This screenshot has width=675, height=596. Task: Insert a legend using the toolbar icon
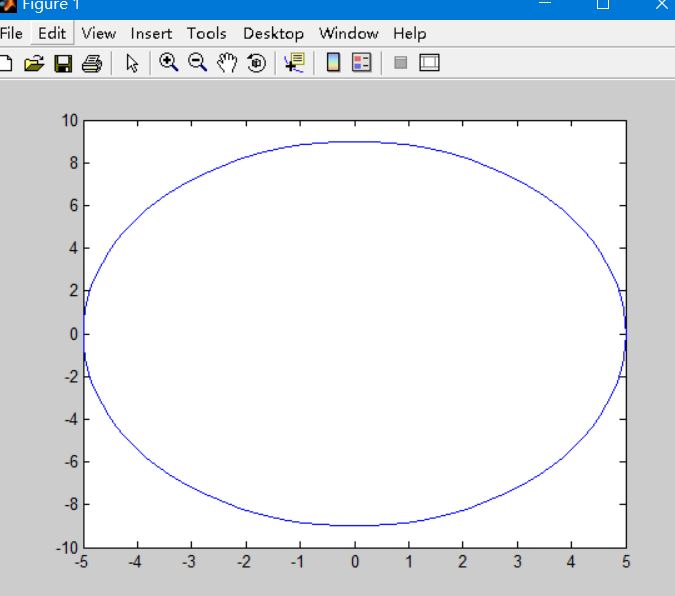point(362,62)
